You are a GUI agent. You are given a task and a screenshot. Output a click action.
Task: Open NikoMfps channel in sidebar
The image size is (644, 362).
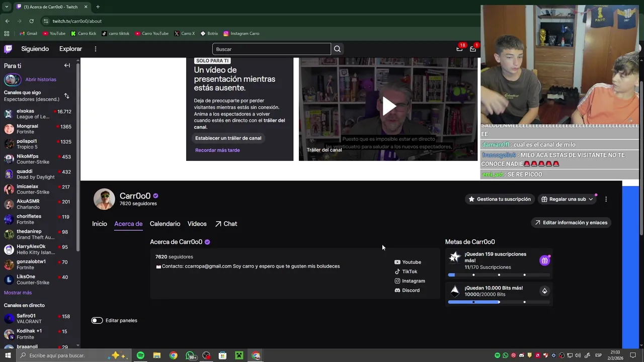38,159
